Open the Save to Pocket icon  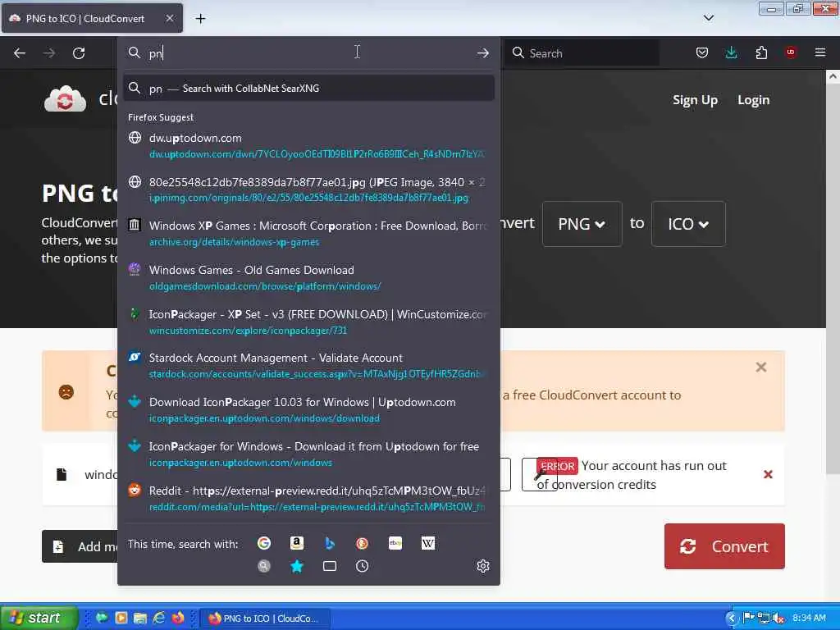pyautogui.click(x=702, y=52)
